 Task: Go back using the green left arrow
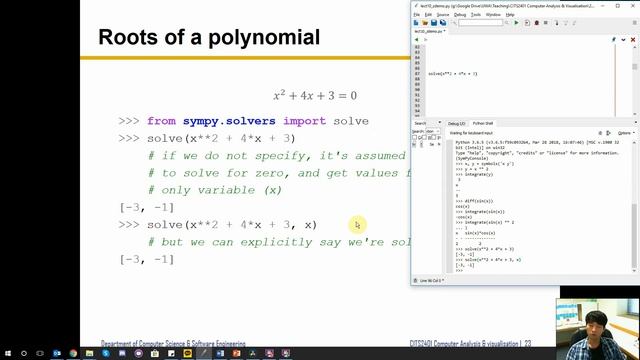(416, 40)
